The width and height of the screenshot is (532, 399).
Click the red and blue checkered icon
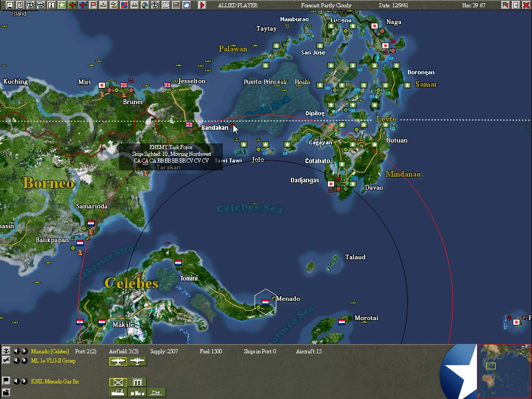[124, 5]
